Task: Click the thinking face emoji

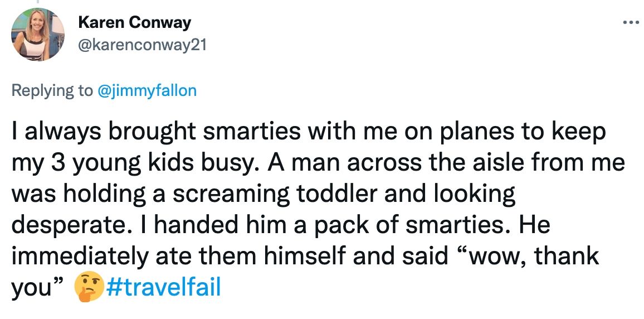Action: click(x=89, y=288)
